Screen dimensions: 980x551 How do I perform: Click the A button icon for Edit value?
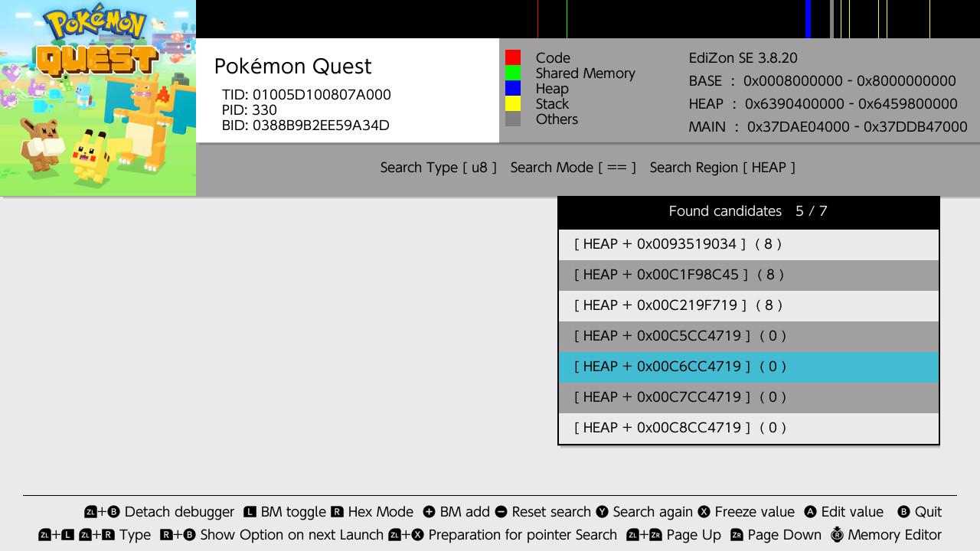[810, 512]
